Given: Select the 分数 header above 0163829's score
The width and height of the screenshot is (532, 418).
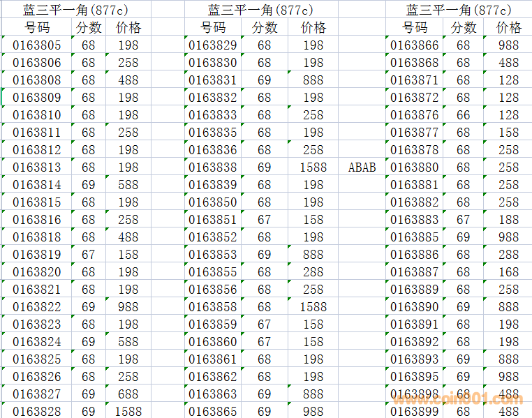Looking at the screenshot, I should (265, 28).
